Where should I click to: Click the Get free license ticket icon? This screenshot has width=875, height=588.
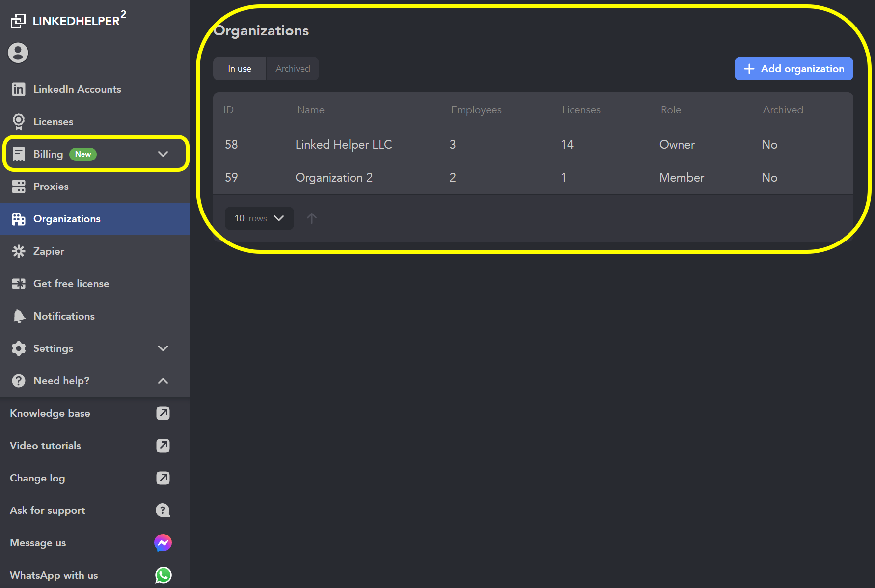pyautogui.click(x=19, y=284)
